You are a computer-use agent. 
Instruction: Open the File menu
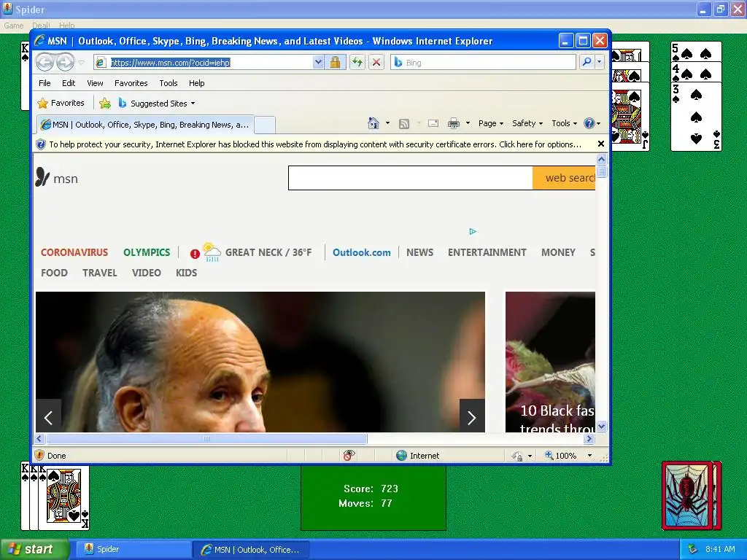tap(44, 83)
